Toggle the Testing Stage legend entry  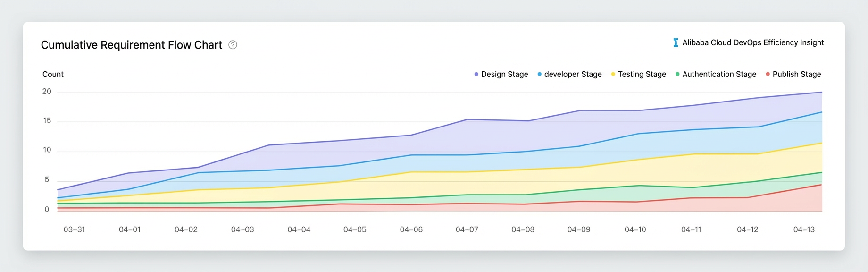click(638, 74)
